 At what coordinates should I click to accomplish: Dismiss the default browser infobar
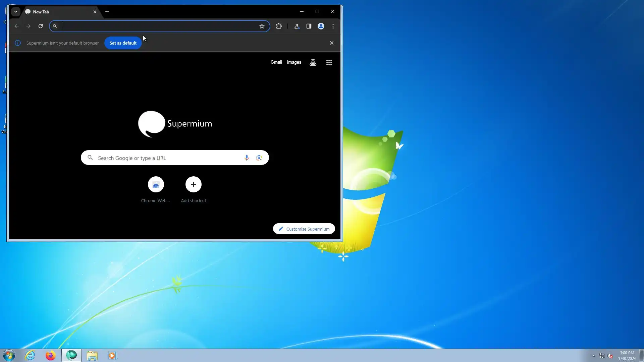(332, 43)
